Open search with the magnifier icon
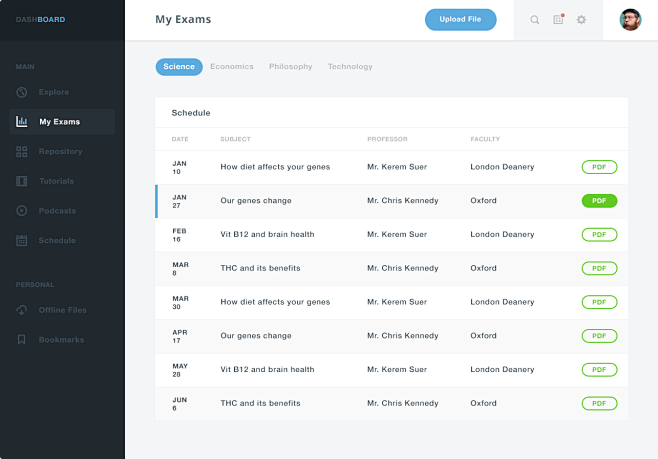The image size is (658, 459). (535, 20)
